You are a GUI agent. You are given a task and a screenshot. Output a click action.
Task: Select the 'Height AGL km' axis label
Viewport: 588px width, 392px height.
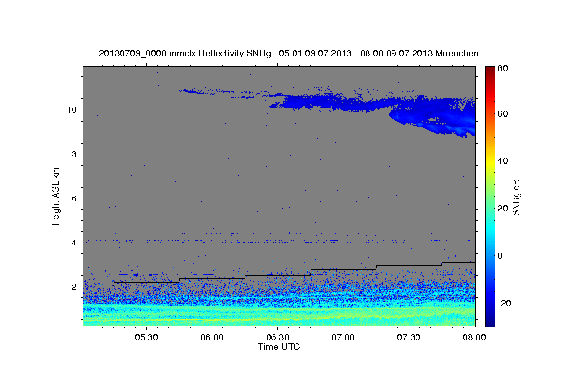[56, 197]
